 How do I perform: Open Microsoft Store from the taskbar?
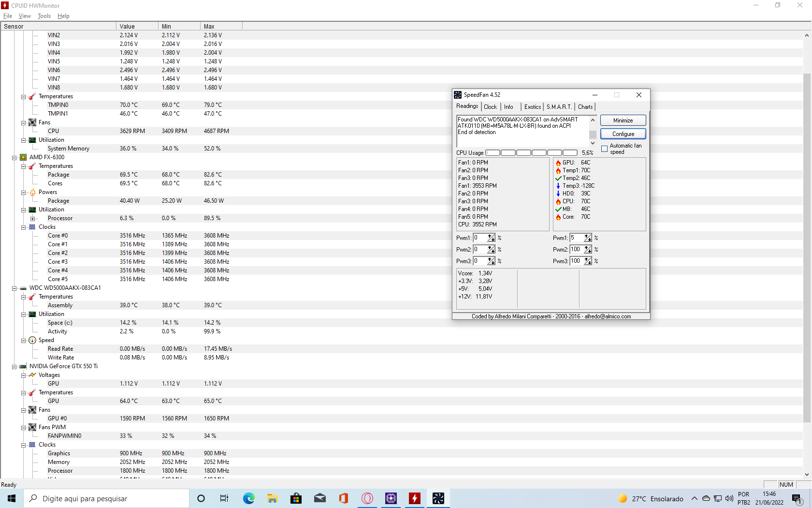coord(296,498)
